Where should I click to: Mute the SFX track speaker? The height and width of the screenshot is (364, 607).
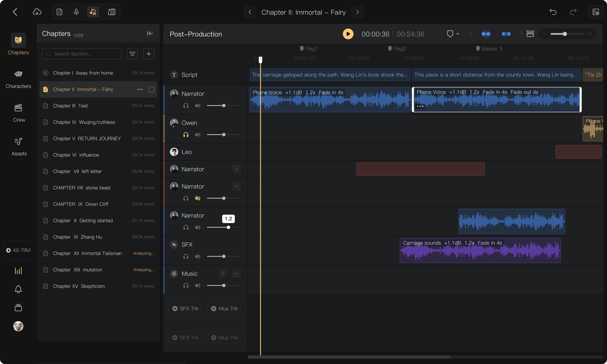pos(197,256)
